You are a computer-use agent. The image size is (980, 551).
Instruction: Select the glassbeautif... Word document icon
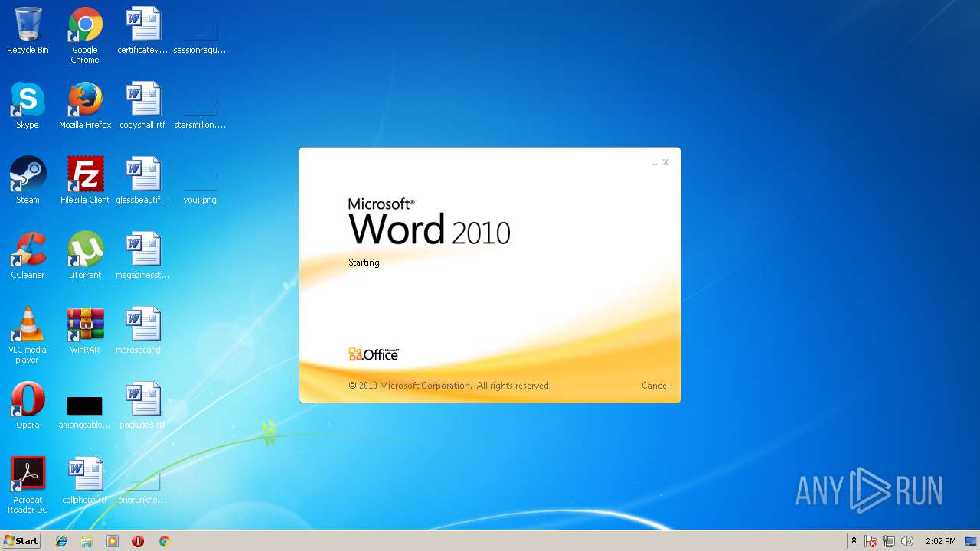pyautogui.click(x=142, y=181)
